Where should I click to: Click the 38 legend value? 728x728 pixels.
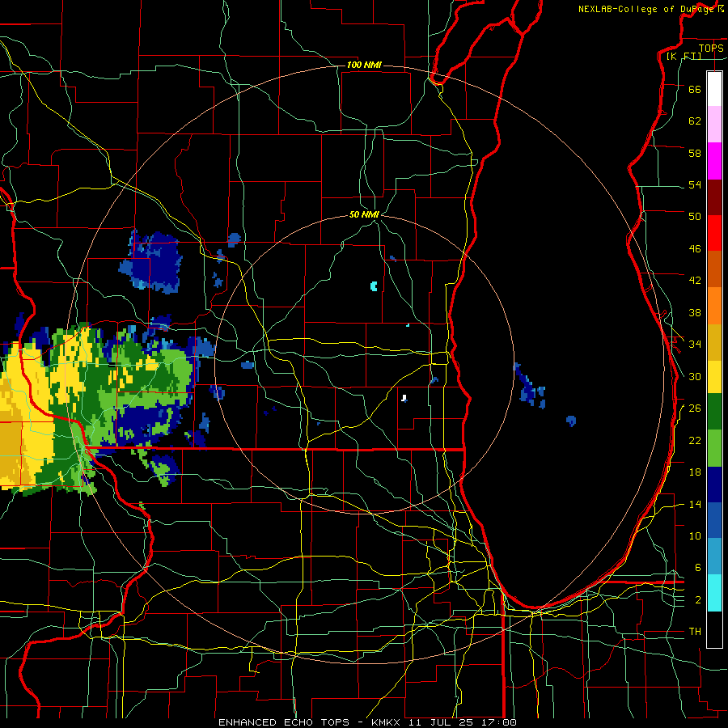695,312
